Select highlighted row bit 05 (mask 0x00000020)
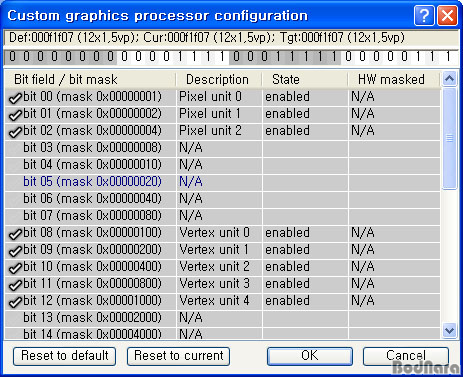 point(222,182)
